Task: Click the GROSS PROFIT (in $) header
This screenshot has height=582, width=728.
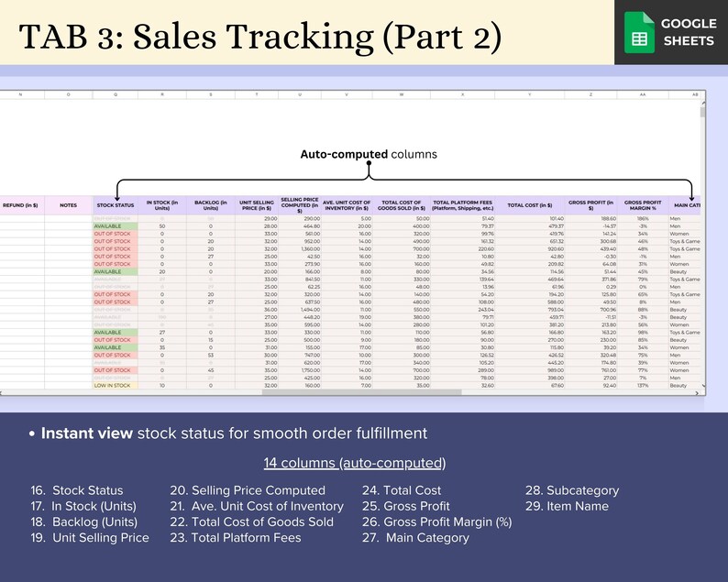Action: point(590,205)
